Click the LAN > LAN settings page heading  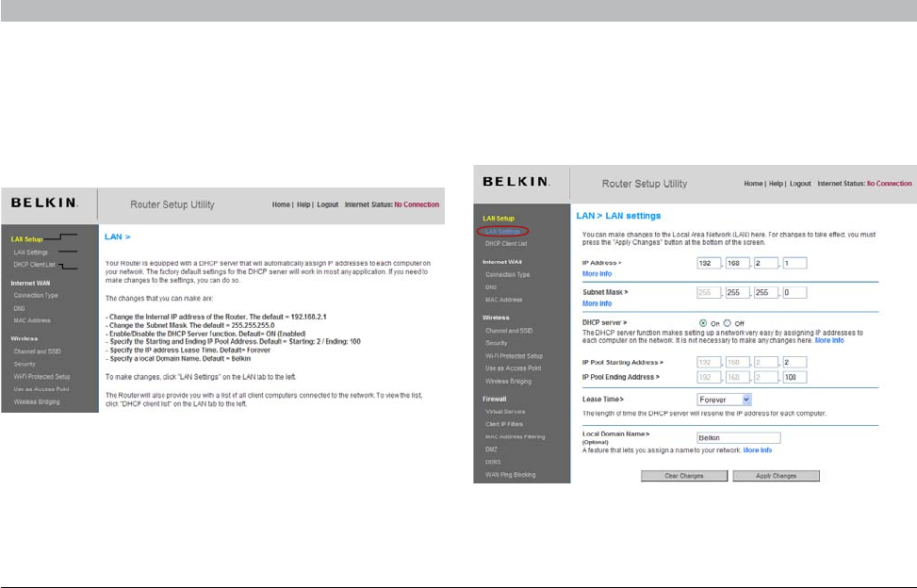[x=618, y=216]
